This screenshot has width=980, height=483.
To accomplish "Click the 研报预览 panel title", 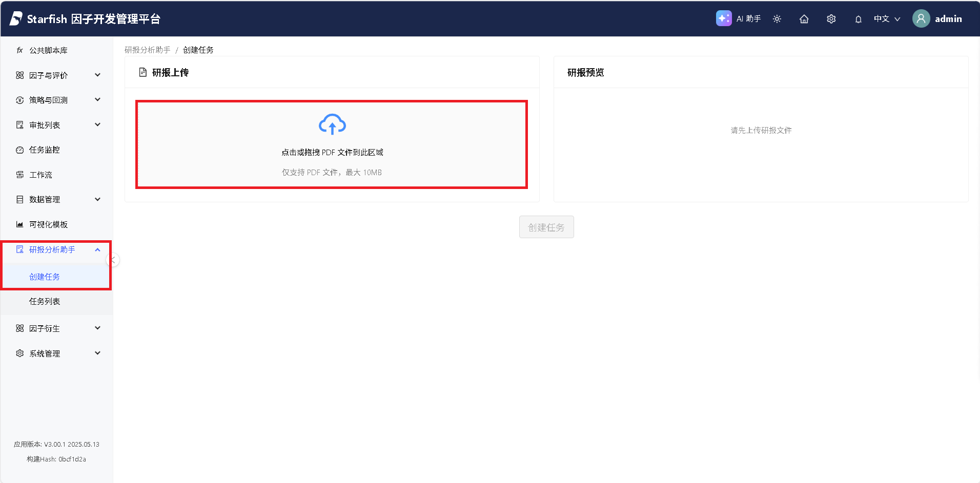I will [586, 72].
